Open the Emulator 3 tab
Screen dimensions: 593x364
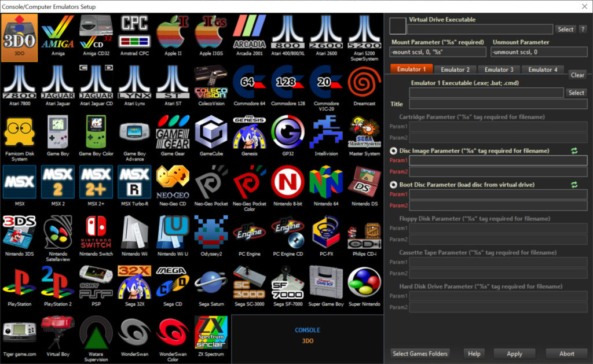pyautogui.click(x=499, y=69)
